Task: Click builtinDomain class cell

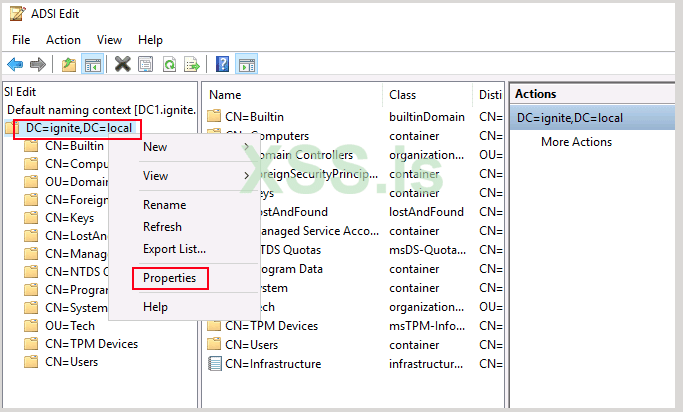Action: click(427, 117)
